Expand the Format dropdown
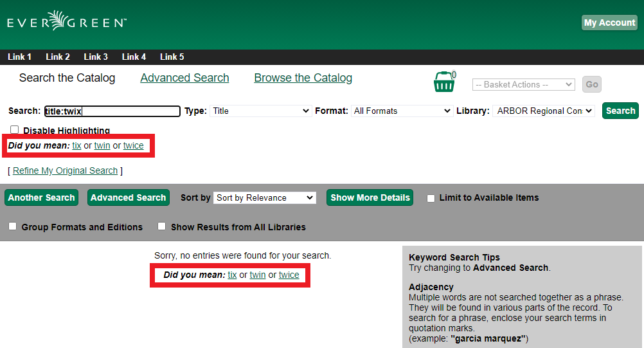Screen dimensions: 644x348 (402, 111)
